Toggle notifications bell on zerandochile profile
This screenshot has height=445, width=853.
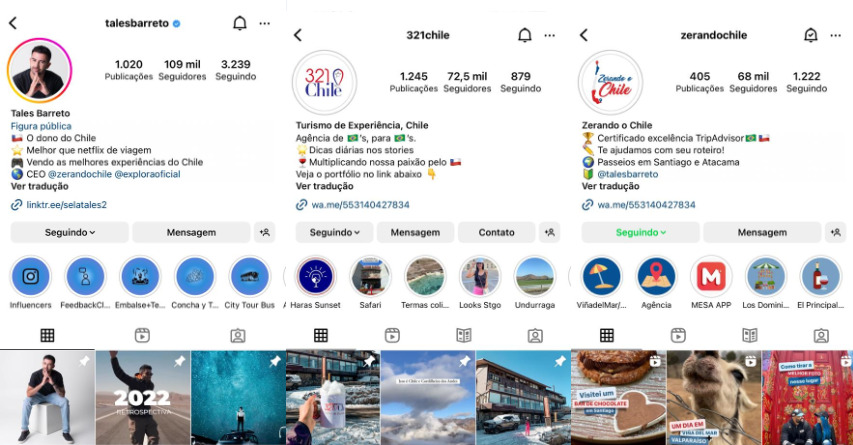811,35
